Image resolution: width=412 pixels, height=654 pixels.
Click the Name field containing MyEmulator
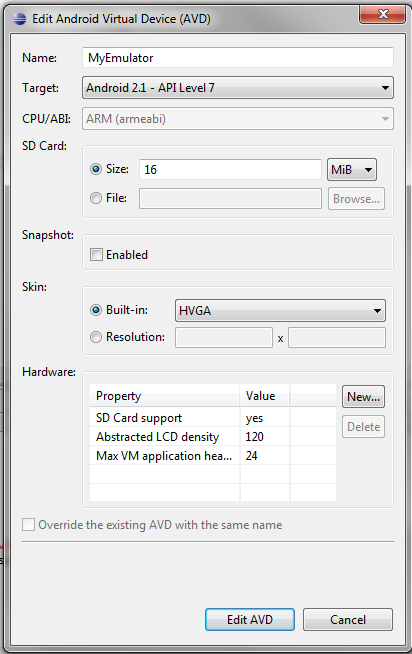point(238,58)
